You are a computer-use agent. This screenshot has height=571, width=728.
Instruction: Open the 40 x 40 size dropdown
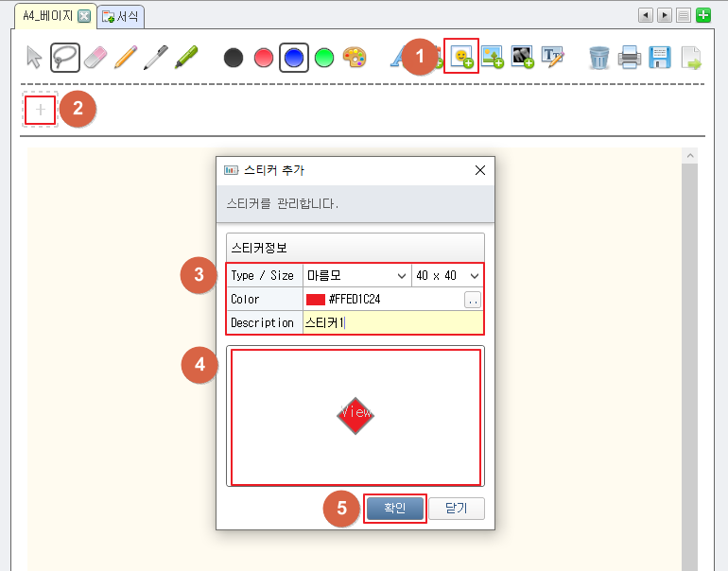447,275
